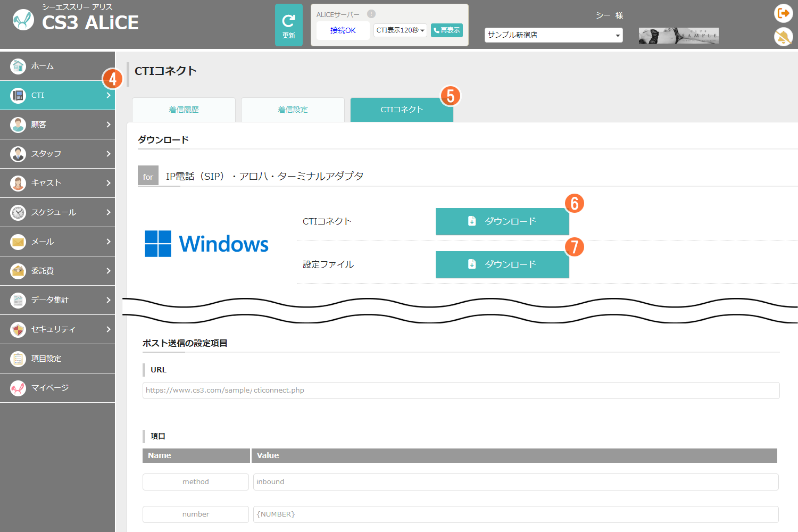This screenshot has width=798, height=532.
Task: Click the ポスト送信の設定項目 heading
Action: (x=185, y=343)
